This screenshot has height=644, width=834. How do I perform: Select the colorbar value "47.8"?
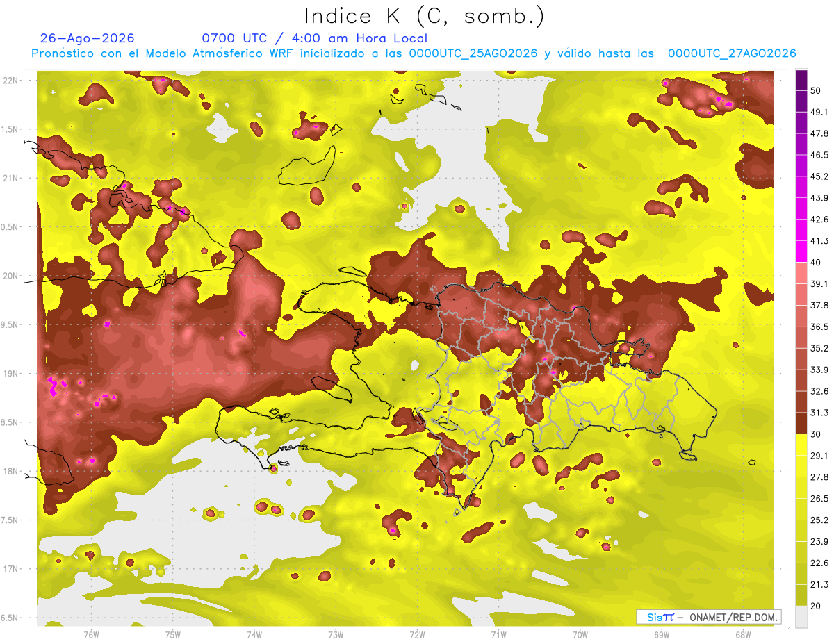tap(819, 133)
